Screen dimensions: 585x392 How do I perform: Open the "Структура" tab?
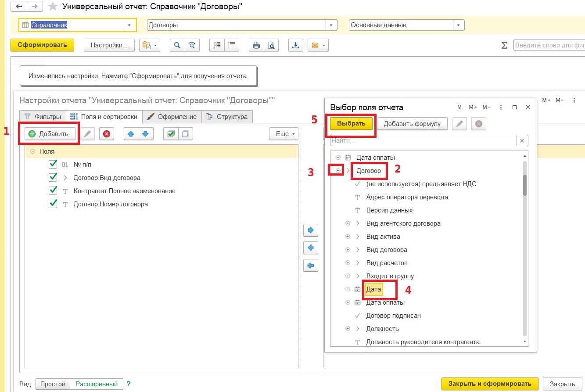(227, 117)
